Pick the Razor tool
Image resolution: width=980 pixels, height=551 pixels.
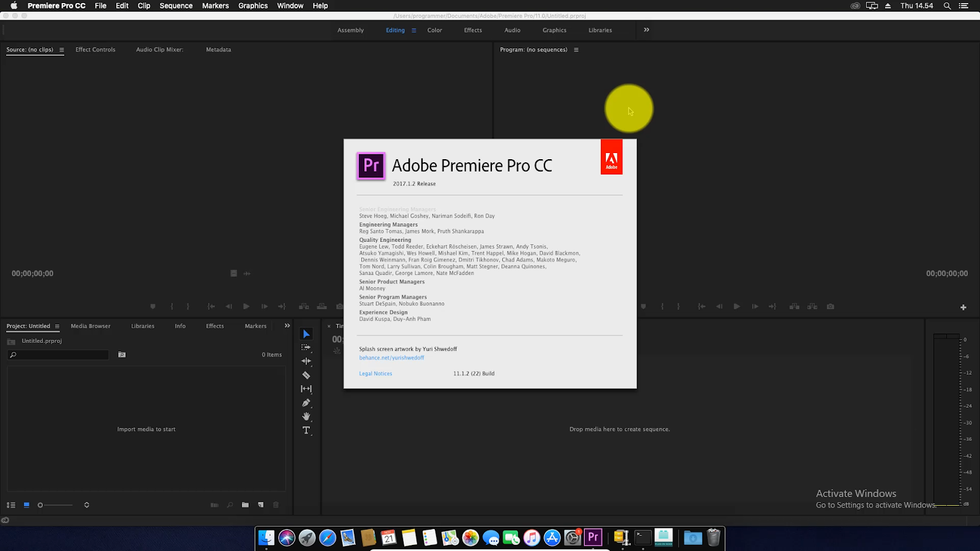[x=306, y=375]
